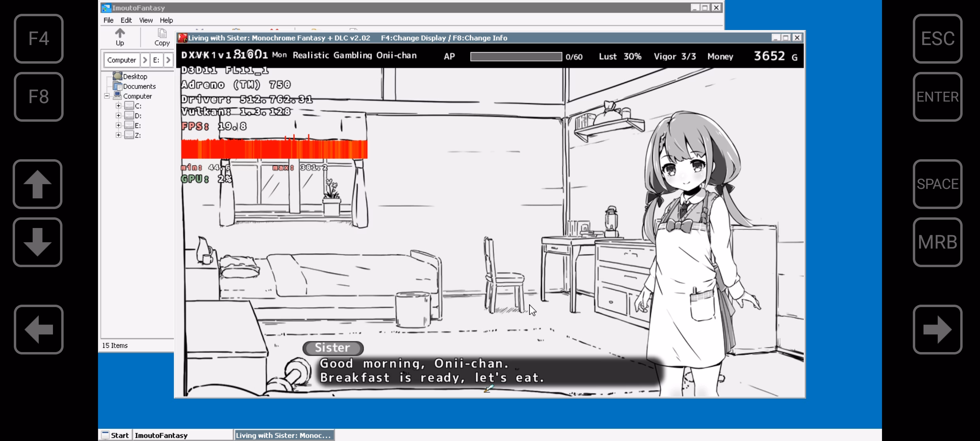This screenshot has height=441, width=980.
Task: Tap the down arrow overlay key
Action: 38,242
